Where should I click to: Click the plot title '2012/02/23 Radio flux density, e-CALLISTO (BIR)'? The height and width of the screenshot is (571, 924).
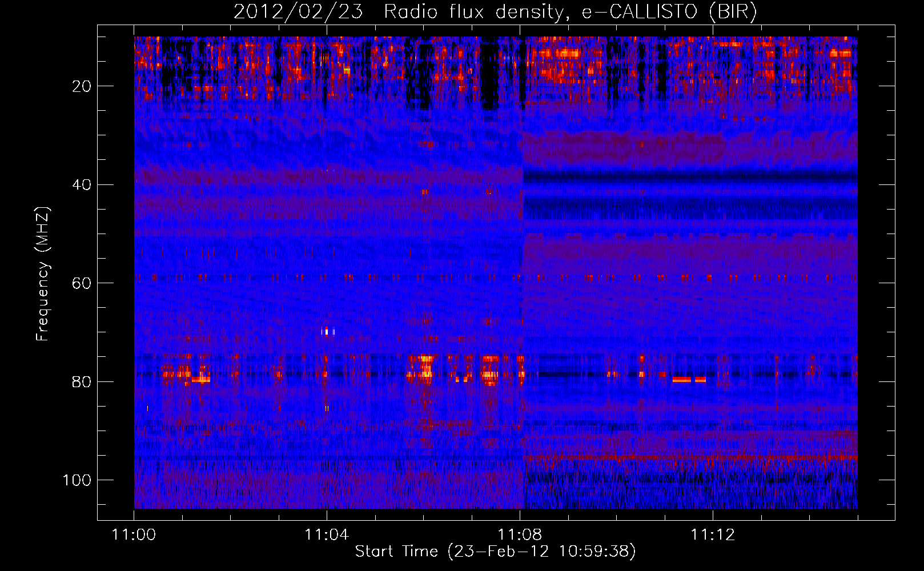pyautogui.click(x=495, y=12)
